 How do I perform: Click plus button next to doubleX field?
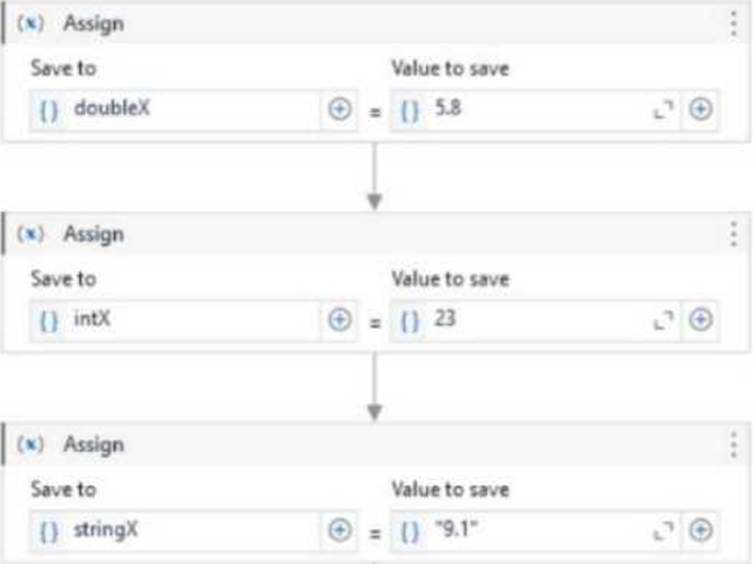coord(340,109)
